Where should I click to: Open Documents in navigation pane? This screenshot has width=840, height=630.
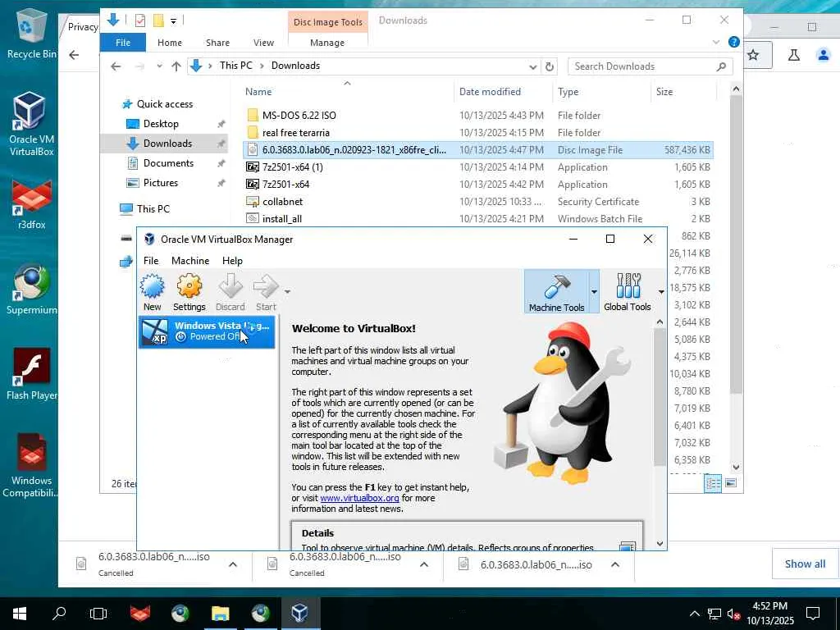(168, 163)
